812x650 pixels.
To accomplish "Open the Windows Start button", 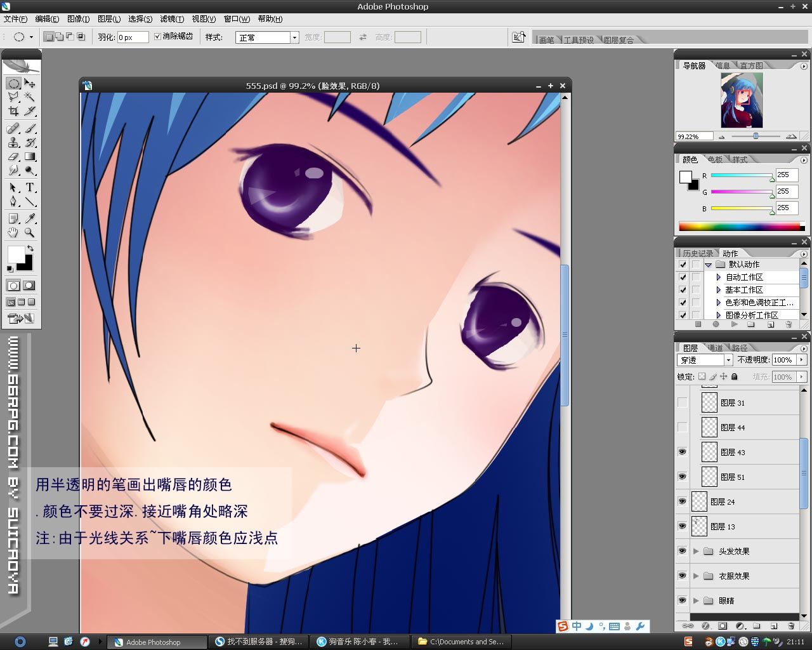I will [x=20, y=642].
